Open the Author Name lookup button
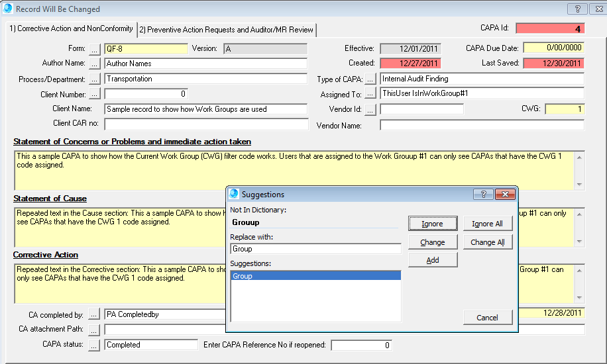The height and width of the screenshot is (364, 607). pos(94,64)
